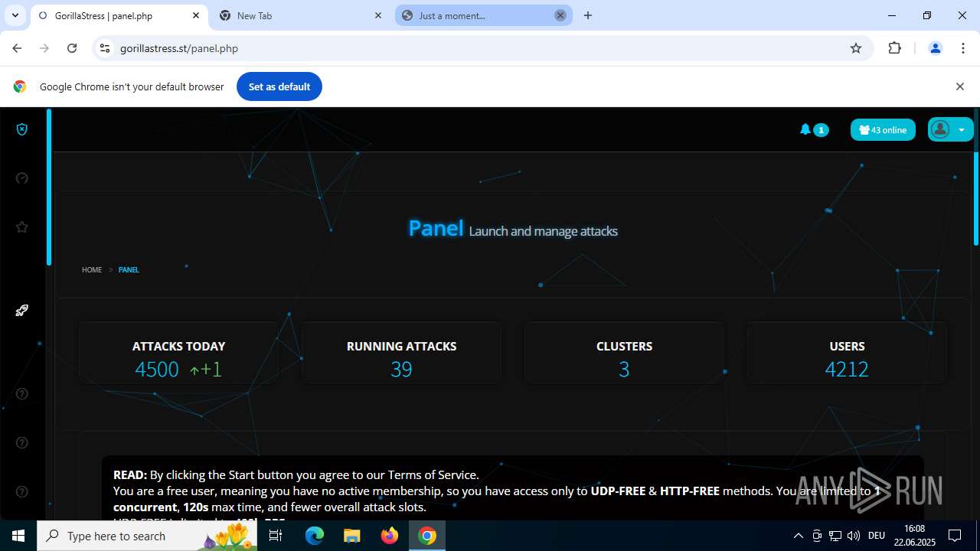Viewport: 980px width, 551px height.
Task: Select the rocket icon in the sidebar
Action: 22,310
